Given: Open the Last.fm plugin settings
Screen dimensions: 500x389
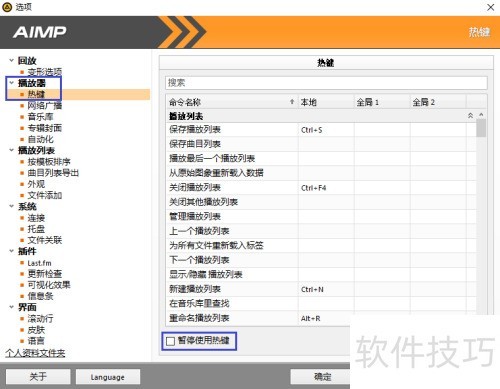Looking at the screenshot, I should tap(39, 263).
